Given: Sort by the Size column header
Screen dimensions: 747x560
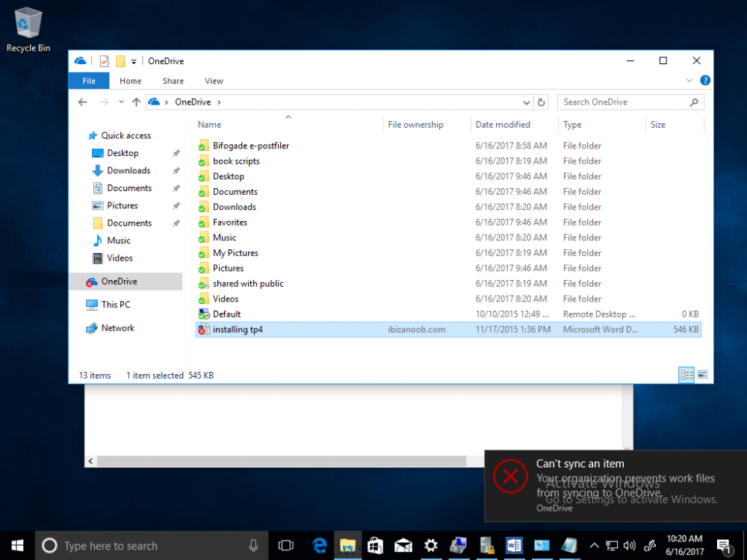Looking at the screenshot, I should (x=675, y=124).
